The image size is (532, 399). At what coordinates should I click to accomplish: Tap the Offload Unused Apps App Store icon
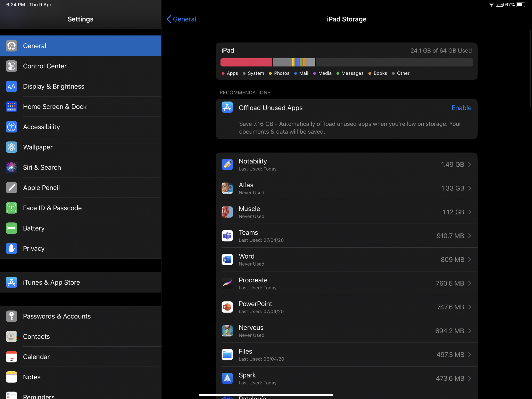(x=227, y=107)
